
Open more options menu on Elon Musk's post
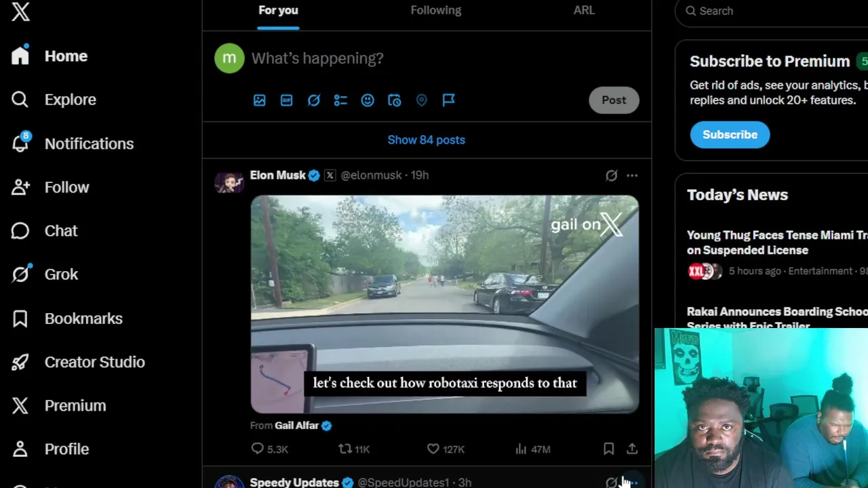tap(632, 176)
